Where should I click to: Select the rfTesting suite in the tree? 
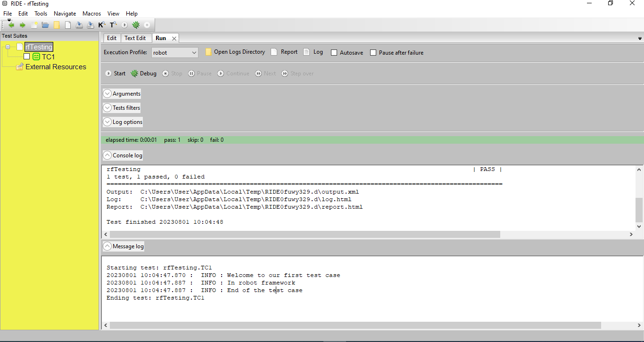point(39,47)
